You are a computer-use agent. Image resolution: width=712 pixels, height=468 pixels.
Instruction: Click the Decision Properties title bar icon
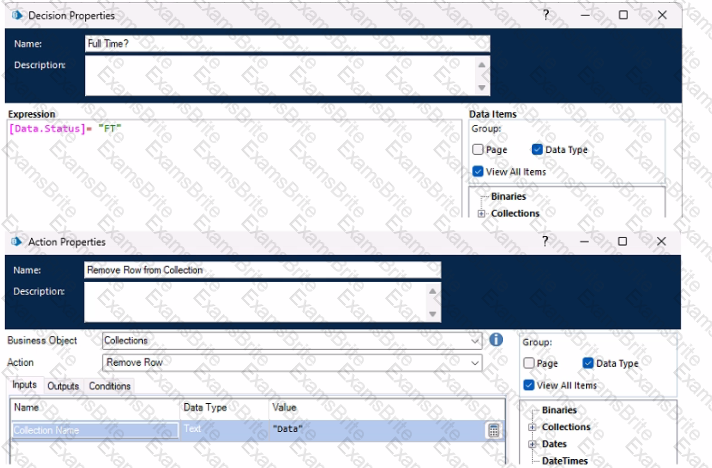click(17, 16)
